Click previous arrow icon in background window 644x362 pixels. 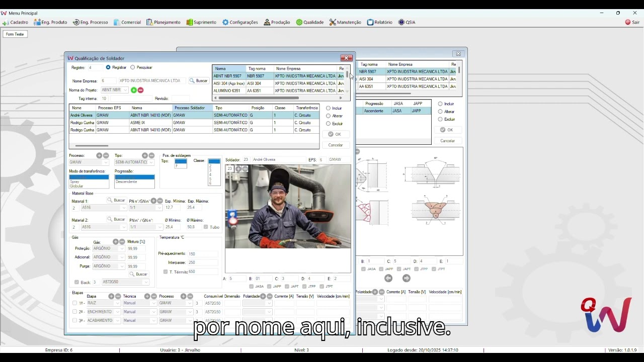(388, 278)
